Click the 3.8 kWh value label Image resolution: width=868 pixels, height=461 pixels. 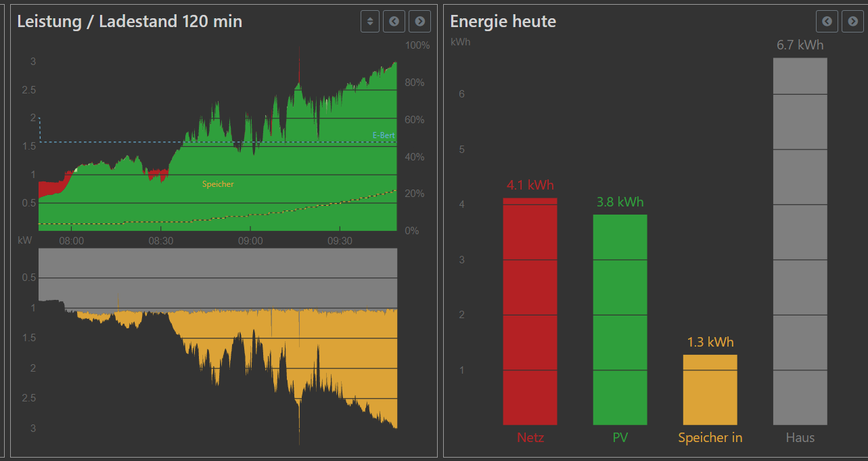[x=620, y=202]
